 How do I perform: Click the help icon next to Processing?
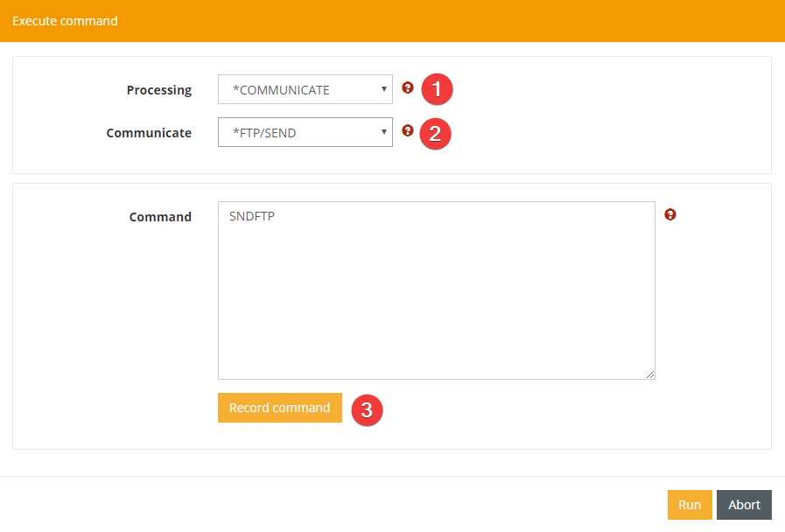click(x=407, y=87)
